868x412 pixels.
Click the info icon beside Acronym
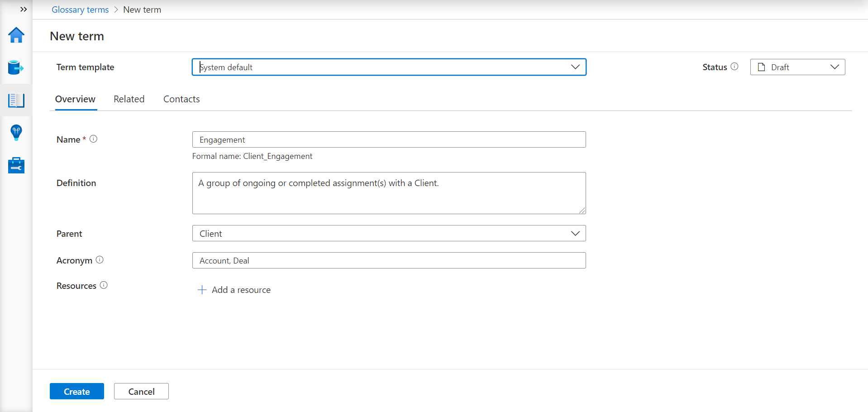100,260
